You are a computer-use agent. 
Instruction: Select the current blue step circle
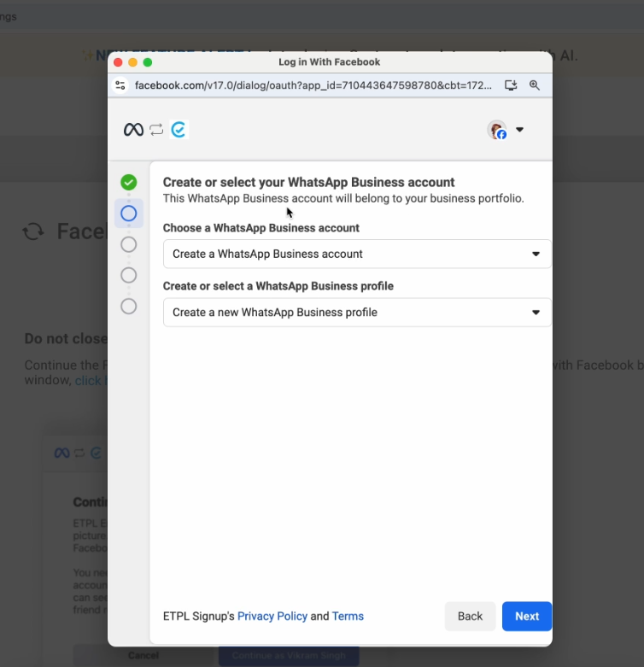[x=128, y=214]
